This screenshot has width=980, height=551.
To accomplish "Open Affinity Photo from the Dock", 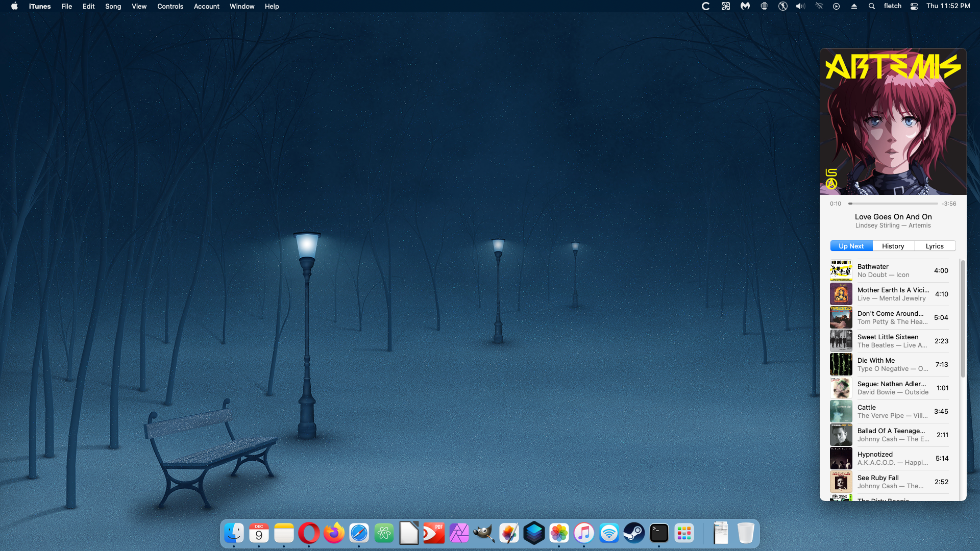I will 459,534.
